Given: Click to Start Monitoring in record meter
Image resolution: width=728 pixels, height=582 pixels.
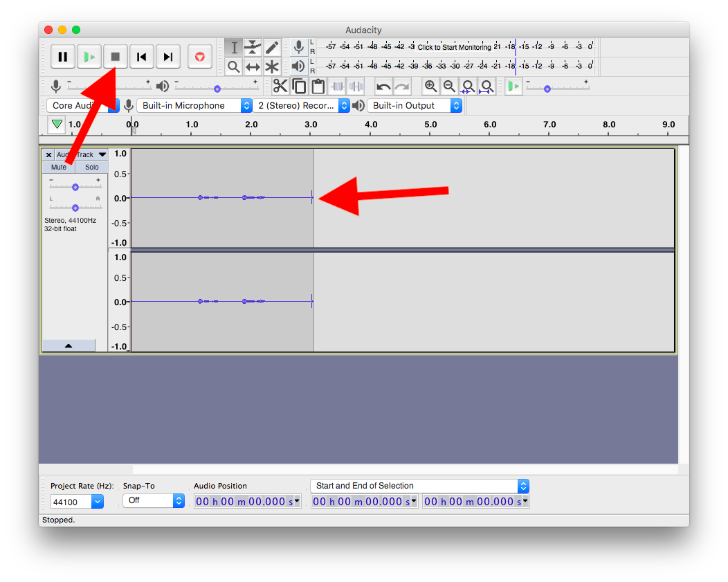Looking at the screenshot, I should tap(454, 47).
